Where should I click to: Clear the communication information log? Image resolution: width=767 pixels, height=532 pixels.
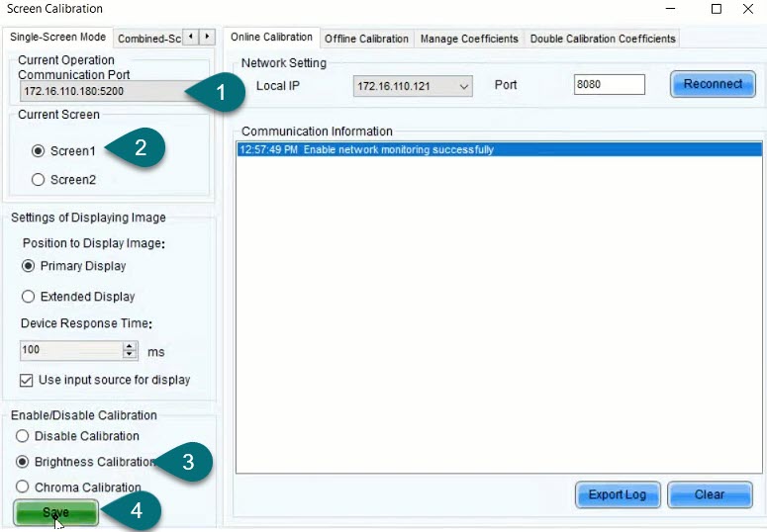coord(710,494)
